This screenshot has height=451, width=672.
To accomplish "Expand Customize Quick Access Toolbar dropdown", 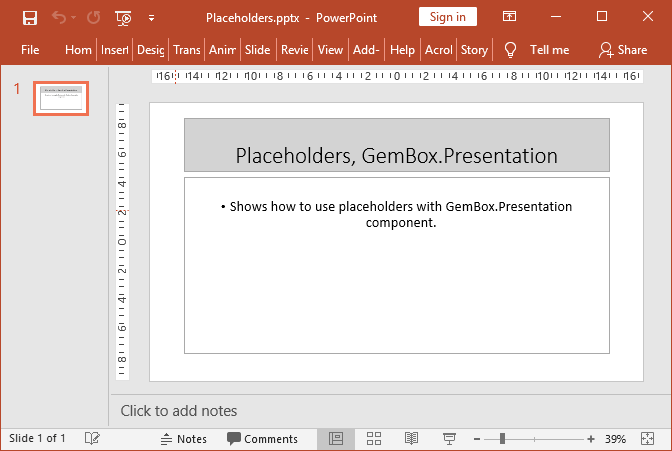I will 151,17.
